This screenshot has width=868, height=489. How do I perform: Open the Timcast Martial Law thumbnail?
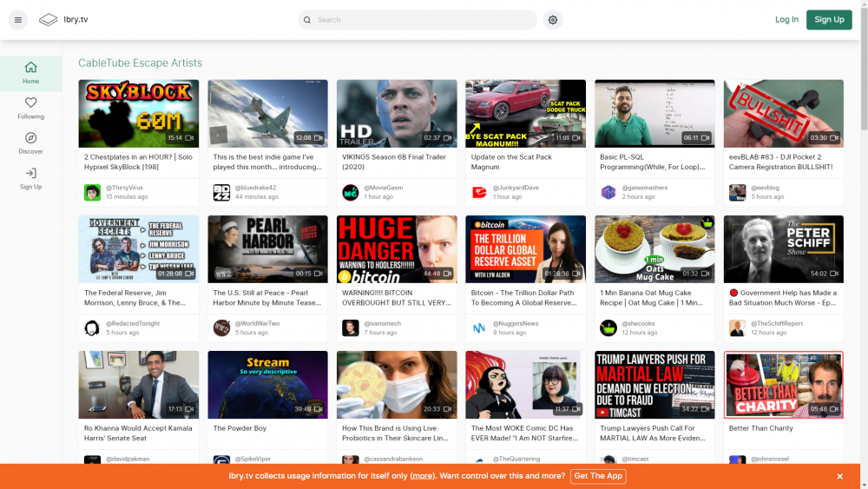pyautogui.click(x=654, y=385)
